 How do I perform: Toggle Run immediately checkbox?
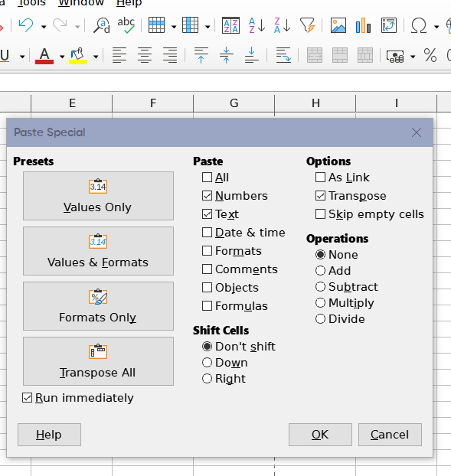tap(27, 398)
